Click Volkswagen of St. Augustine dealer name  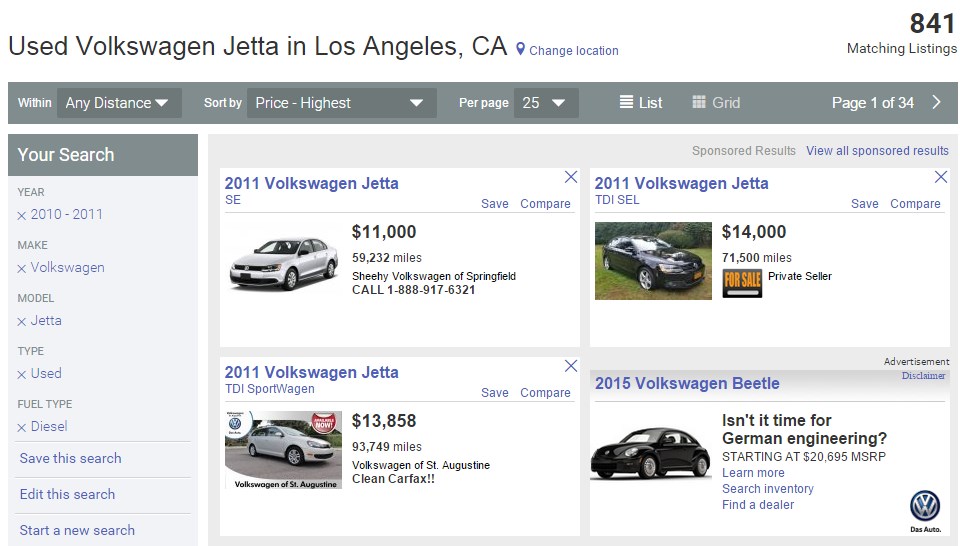pyautogui.click(x=421, y=465)
